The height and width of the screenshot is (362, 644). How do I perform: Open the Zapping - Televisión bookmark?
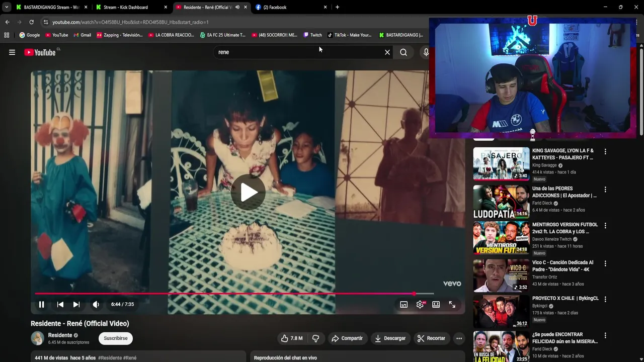click(x=120, y=35)
